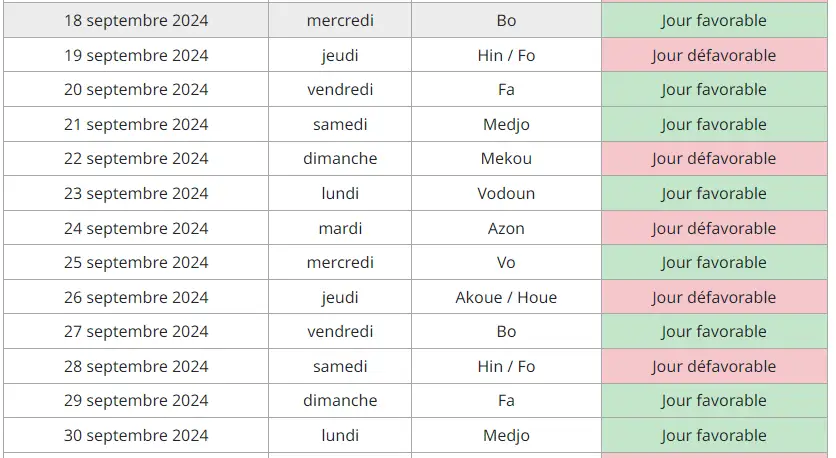The image size is (836, 458).
Task: Click the Vo cell for 25 septembre
Action: click(x=506, y=262)
